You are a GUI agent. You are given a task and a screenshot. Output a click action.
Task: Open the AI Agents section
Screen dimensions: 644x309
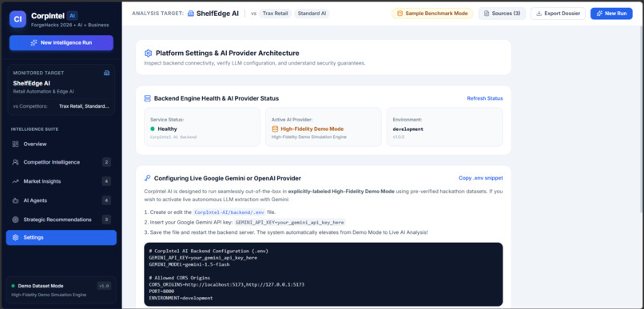pos(62,200)
